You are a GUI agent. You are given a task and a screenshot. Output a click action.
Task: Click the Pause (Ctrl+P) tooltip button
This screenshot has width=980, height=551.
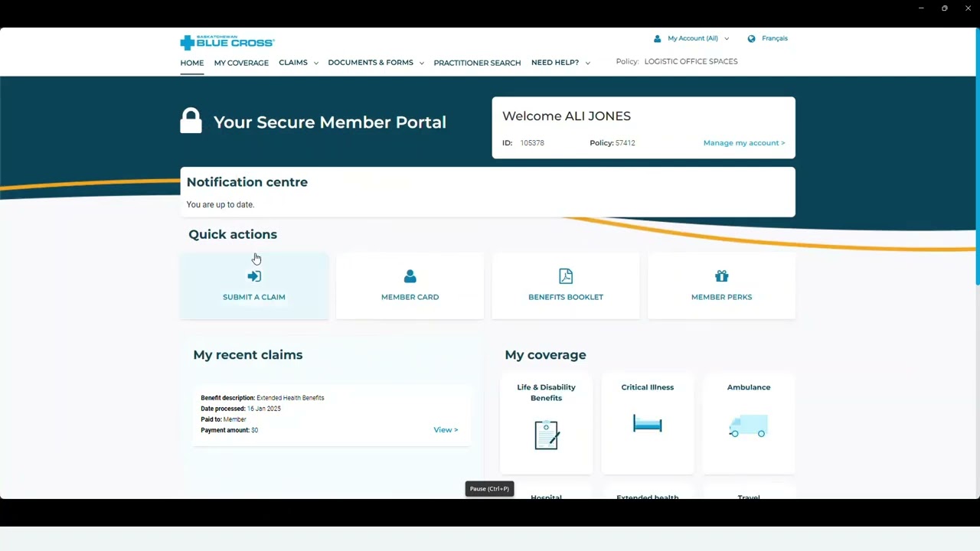tap(489, 489)
